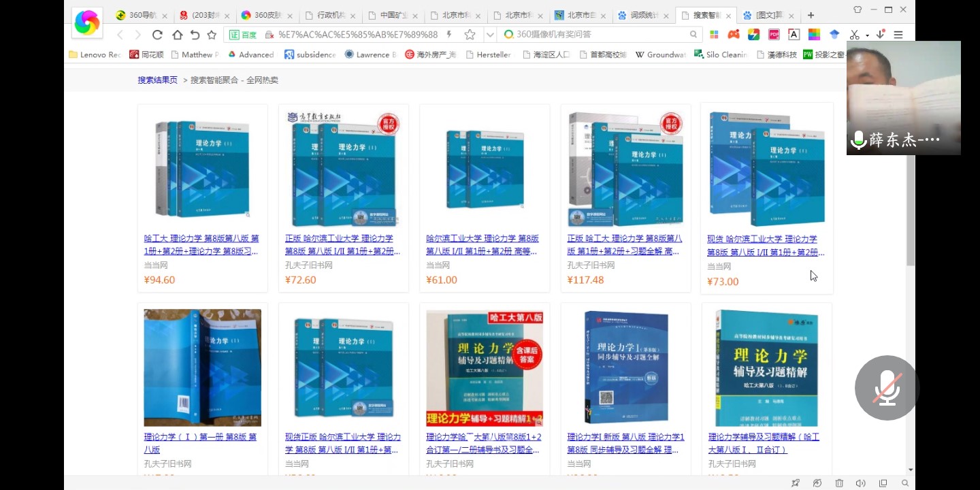Click the status bar zoom magnifier
Viewport: 980px width, 490px height.
pyautogui.click(x=905, y=483)
